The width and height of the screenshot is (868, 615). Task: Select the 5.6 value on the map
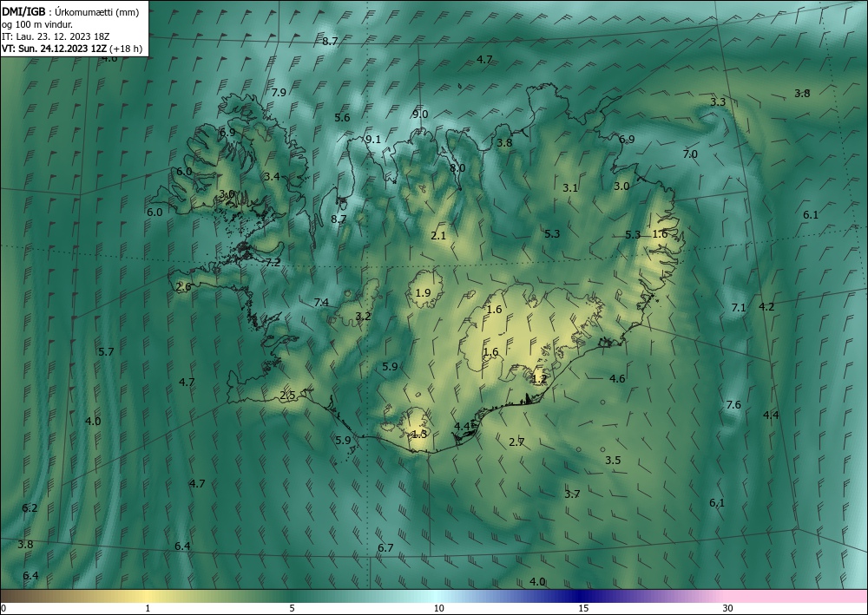pyautogui.click(x=342, y=117)
